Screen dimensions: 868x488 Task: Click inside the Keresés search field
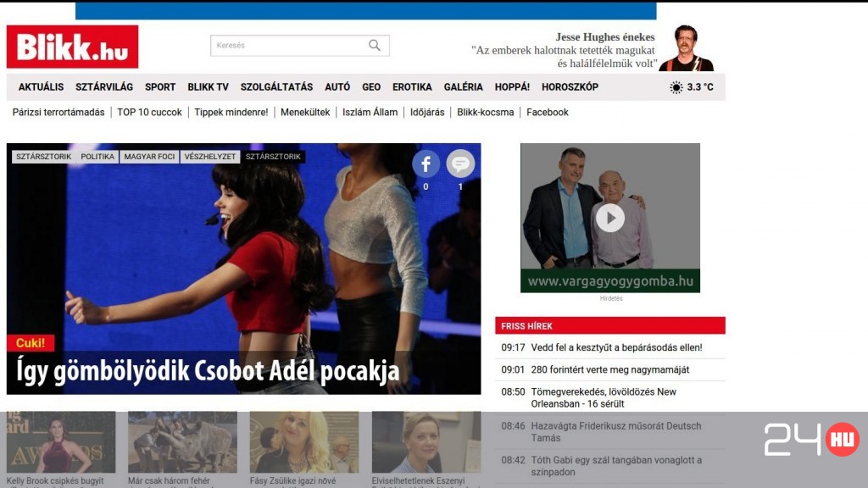click(280, 45)
